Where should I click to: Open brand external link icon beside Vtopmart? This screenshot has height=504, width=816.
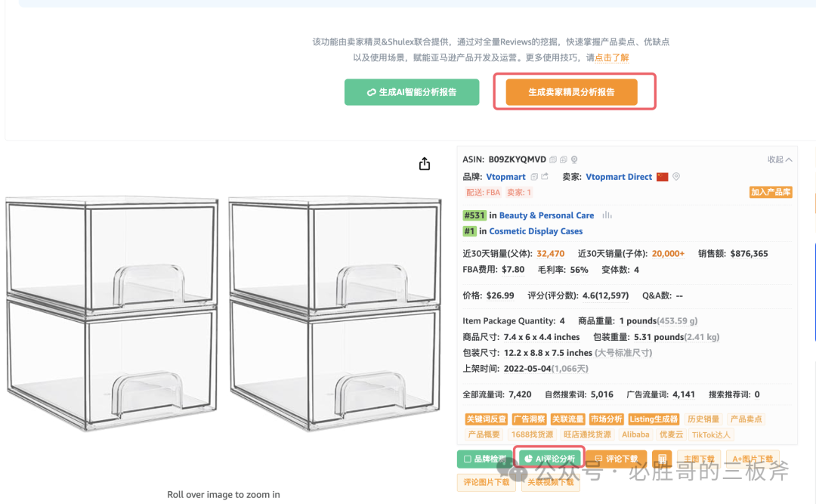click(545, 176)
